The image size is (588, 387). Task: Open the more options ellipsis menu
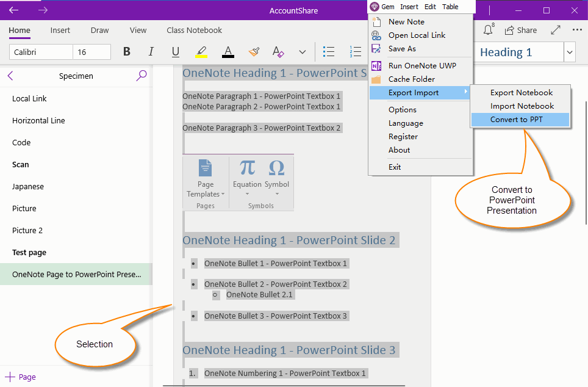click(x=577, y=30)
